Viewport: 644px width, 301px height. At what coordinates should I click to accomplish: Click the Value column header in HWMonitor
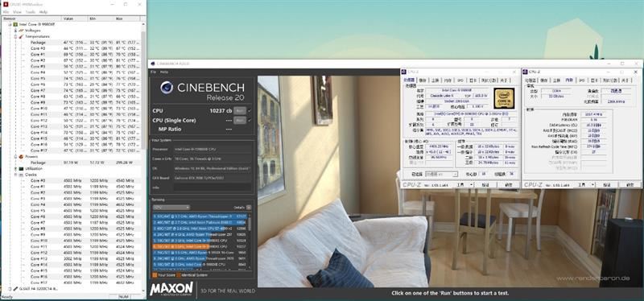(x=75, y=19)
